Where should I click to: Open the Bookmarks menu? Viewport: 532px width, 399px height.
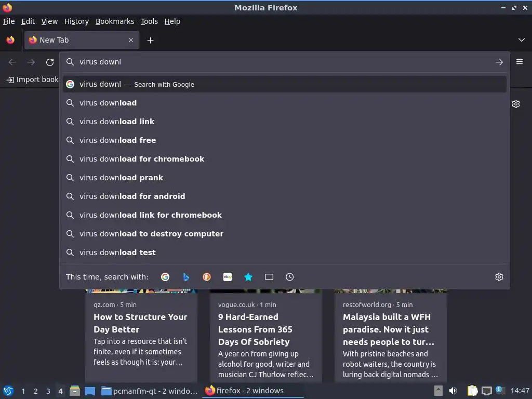pos(115,21)
